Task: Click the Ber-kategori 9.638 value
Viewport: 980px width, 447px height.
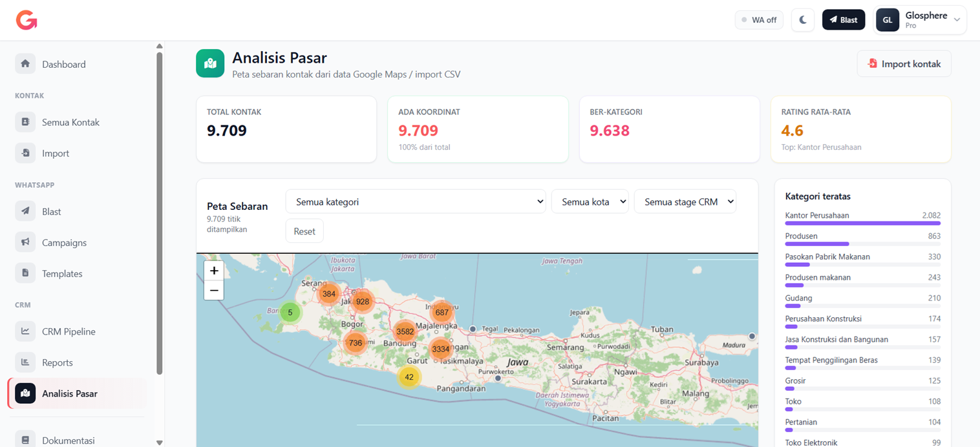Action: (x=610, y=130)
